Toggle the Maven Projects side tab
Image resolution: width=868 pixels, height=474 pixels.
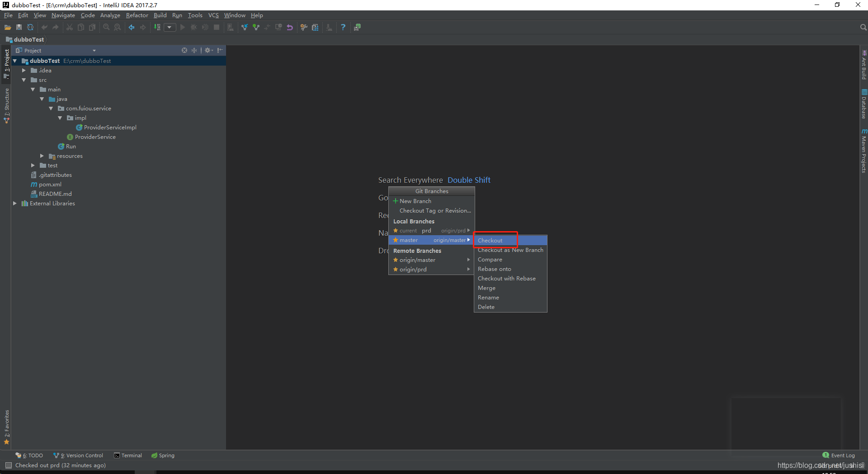coord(864,151)
